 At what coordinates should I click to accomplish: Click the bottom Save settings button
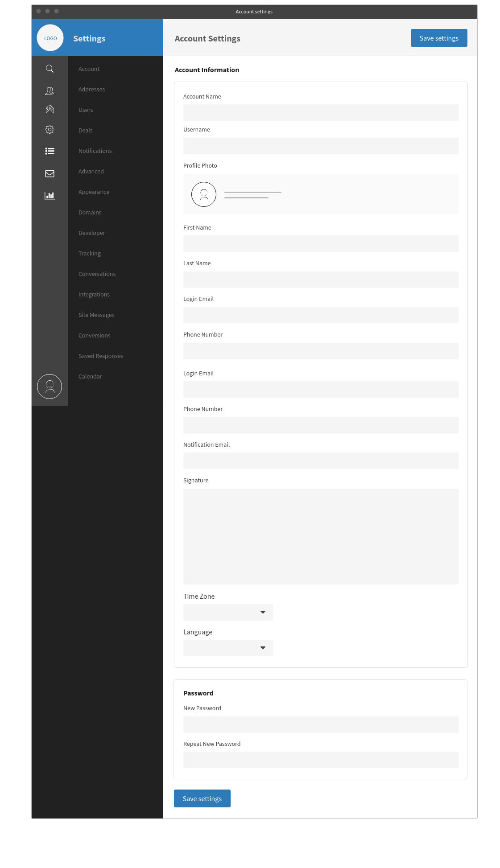pos(202,798)
